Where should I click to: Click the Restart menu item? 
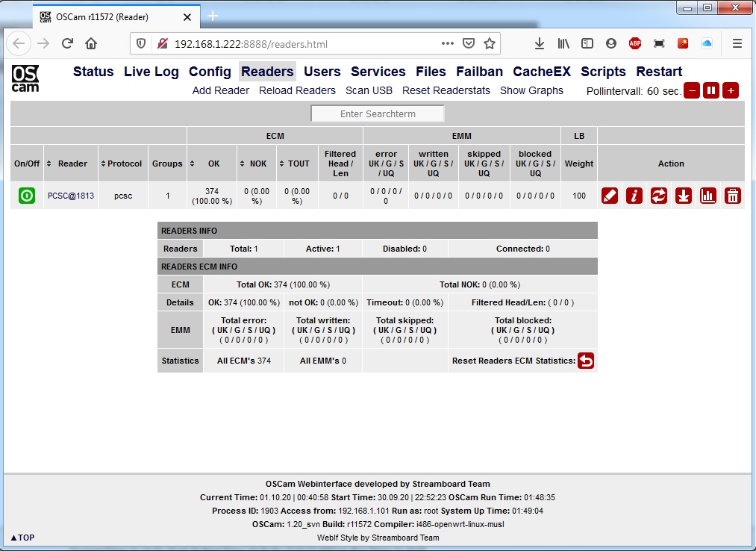tap(659, 72)
